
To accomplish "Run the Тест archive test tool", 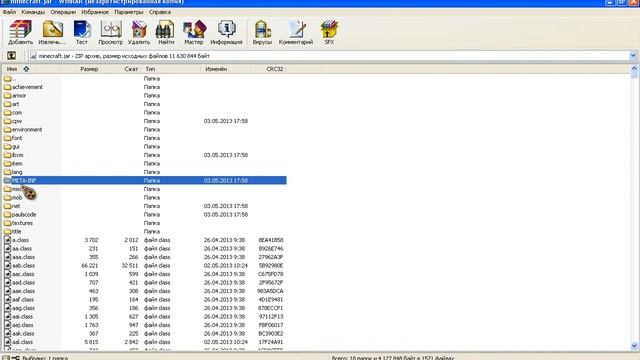I will [x=82, y=32].
